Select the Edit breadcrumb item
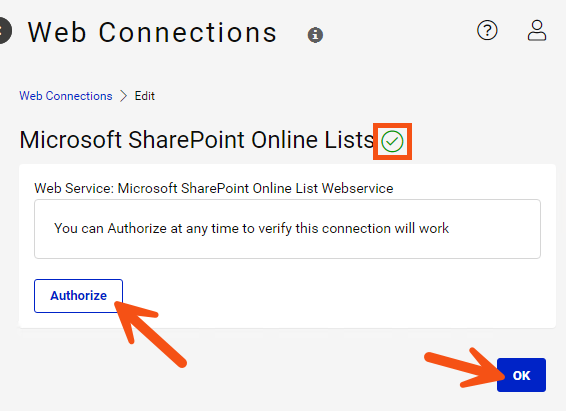 pos(144,96)
